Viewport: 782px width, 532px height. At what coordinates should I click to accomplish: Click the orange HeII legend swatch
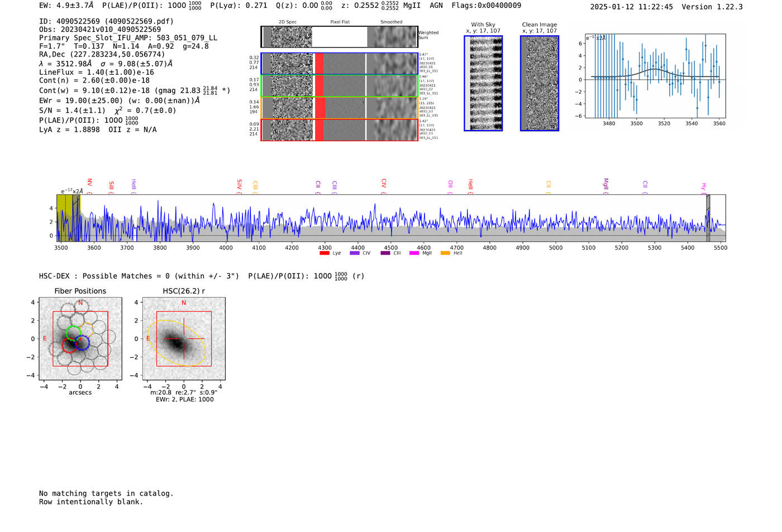coord(446,253)
